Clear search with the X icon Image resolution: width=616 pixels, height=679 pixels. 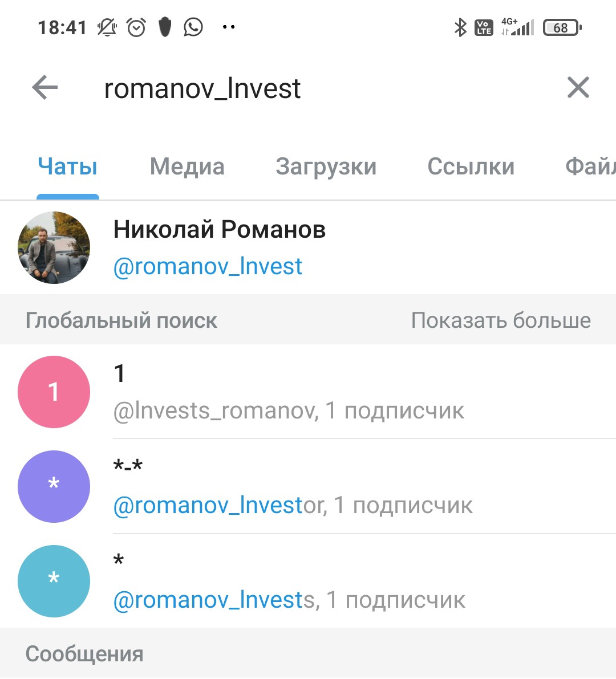tap(578, 87)
